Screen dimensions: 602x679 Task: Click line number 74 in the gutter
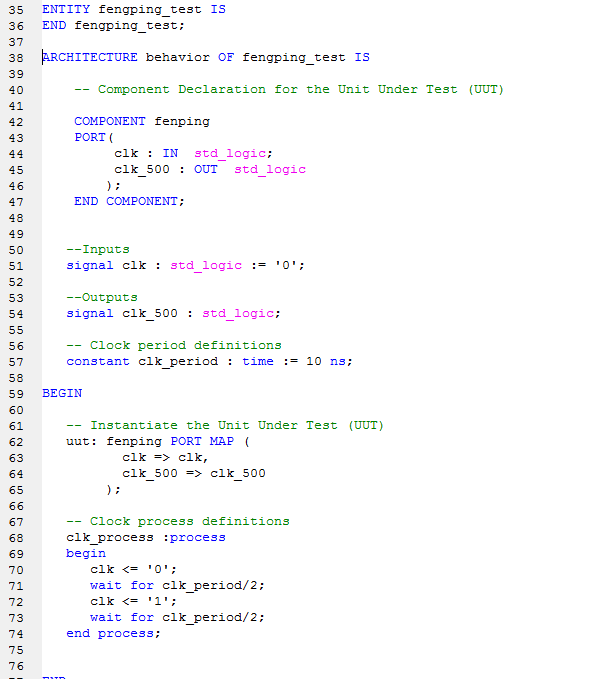tap(15, 633)
